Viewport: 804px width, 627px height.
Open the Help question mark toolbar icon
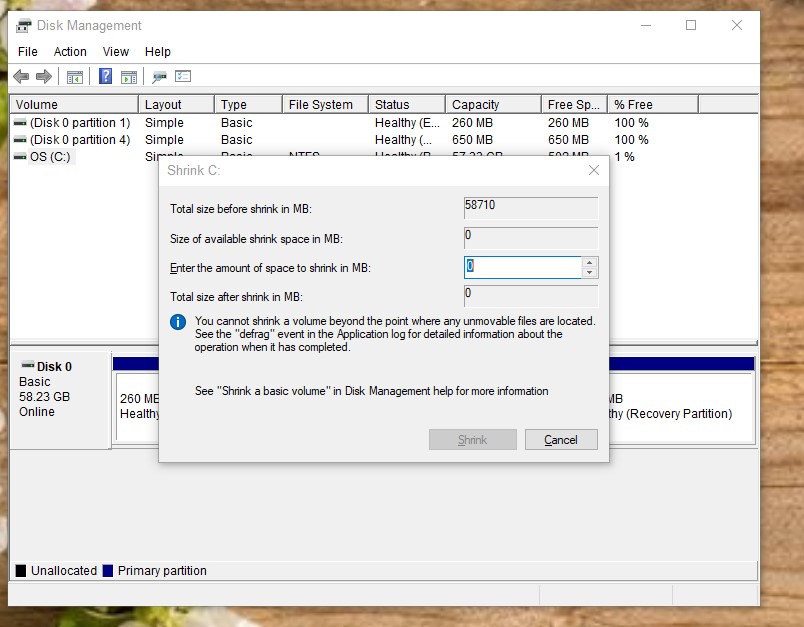point(106,76)
